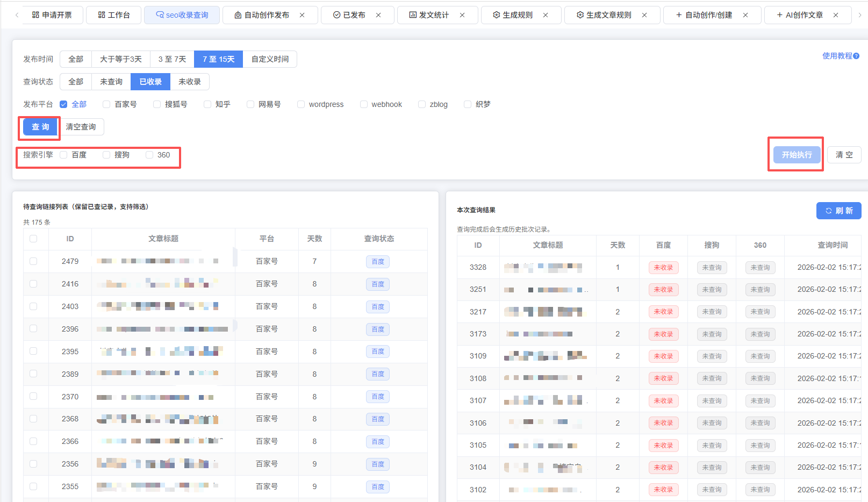Viewport: 868px width, 502px height.
Task: Check the 搜狗 search engine option
Action: (106, 155)
